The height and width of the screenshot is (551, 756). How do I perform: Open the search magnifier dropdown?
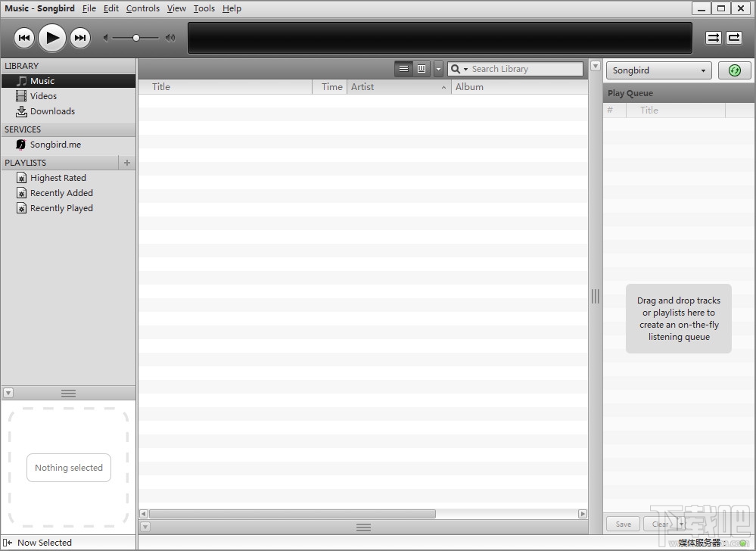pos(459,69)
